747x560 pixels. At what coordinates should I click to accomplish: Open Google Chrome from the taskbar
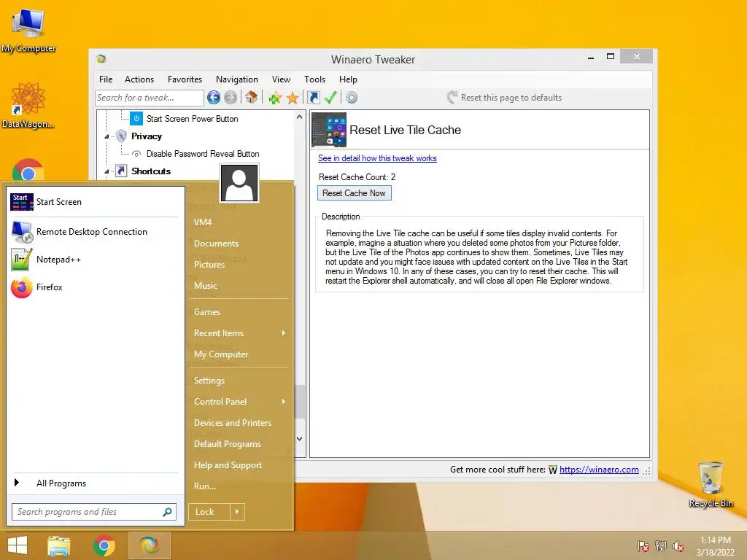point(104,545)
